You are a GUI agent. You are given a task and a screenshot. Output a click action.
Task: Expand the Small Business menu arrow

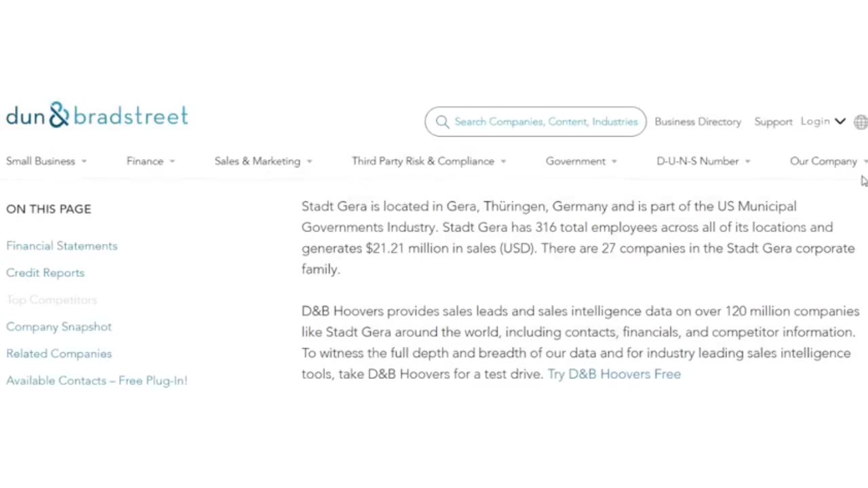pyautogui.click(x=84, y=161)
